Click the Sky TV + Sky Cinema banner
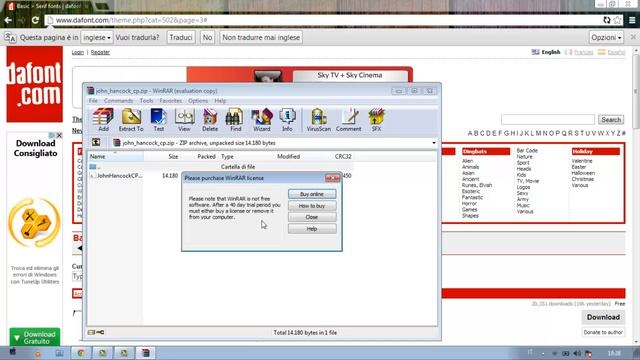Viewport: 640px width, 360px height. pyautogui.click(x=350, y=76)
